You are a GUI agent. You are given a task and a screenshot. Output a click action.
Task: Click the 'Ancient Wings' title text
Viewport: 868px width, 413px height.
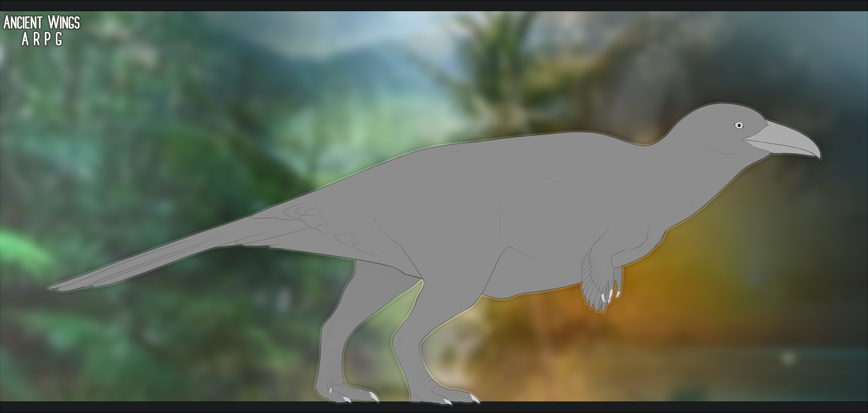pyautogui.click(x=42, y=22)
